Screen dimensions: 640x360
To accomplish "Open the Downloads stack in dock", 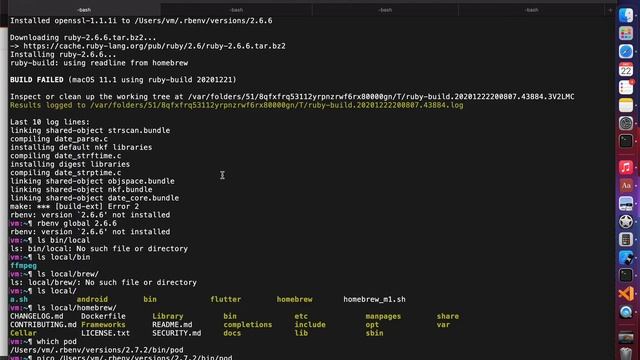I will 626,338.
